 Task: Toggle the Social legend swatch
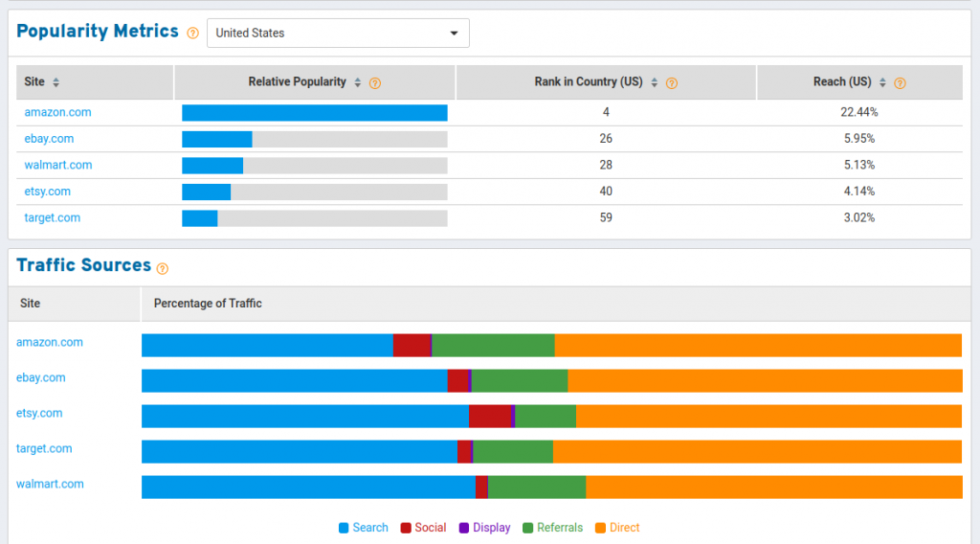[x=406, y=528]
